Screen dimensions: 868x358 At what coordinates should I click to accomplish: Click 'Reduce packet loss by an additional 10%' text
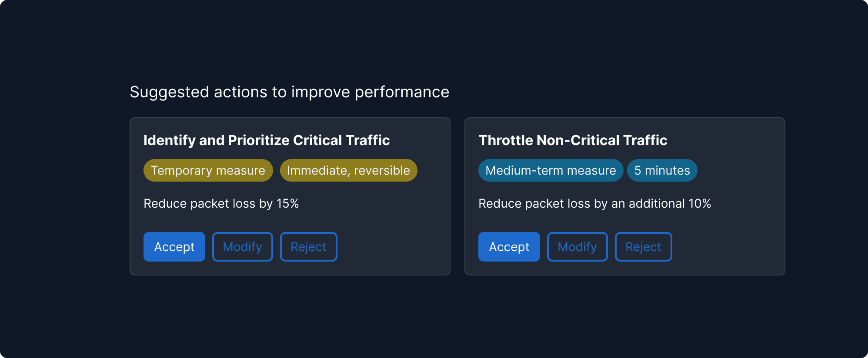pos(594,203)
